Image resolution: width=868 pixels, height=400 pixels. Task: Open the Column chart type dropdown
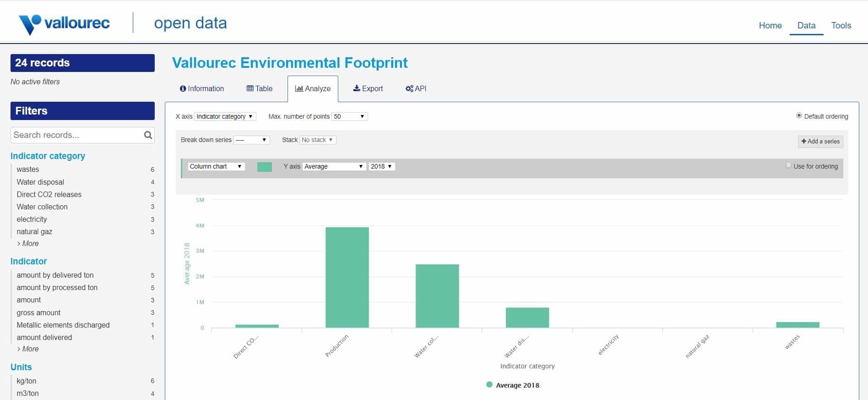(x=216, y=166)
